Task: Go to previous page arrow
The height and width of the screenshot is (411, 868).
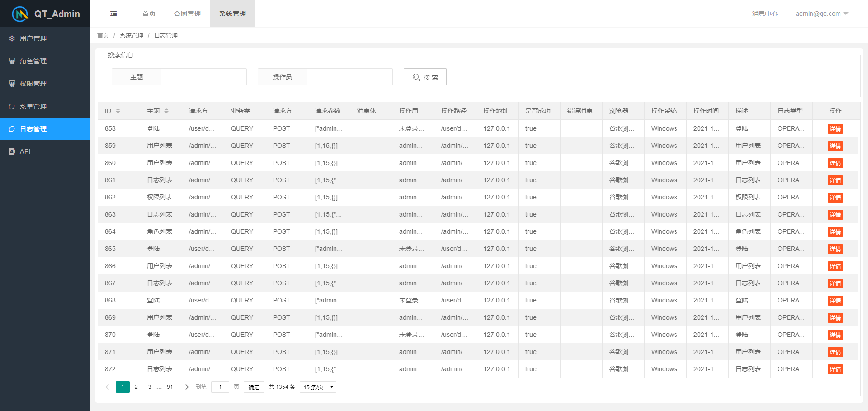Action: click(x=107, y=387)
